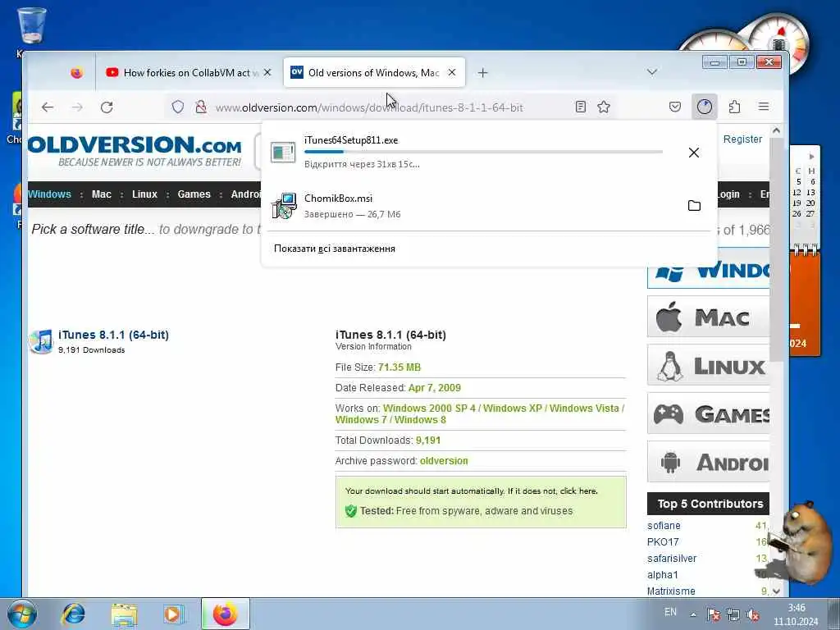Click the Android sidebar banner
Image resolution: width=840 pixels, height=630 pixels.
click(708, 462)
